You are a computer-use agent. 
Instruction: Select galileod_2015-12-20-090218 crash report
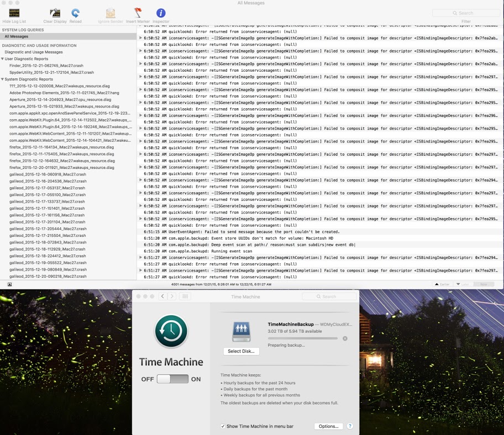coord(48,277)
